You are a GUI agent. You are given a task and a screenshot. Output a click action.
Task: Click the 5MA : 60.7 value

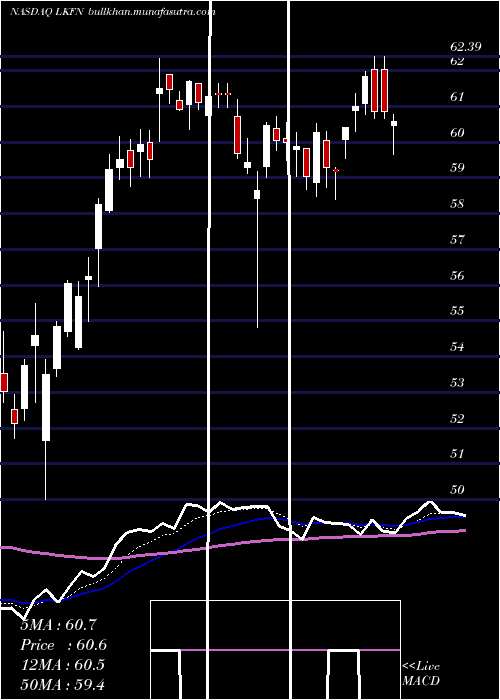[x=58, y=625]
